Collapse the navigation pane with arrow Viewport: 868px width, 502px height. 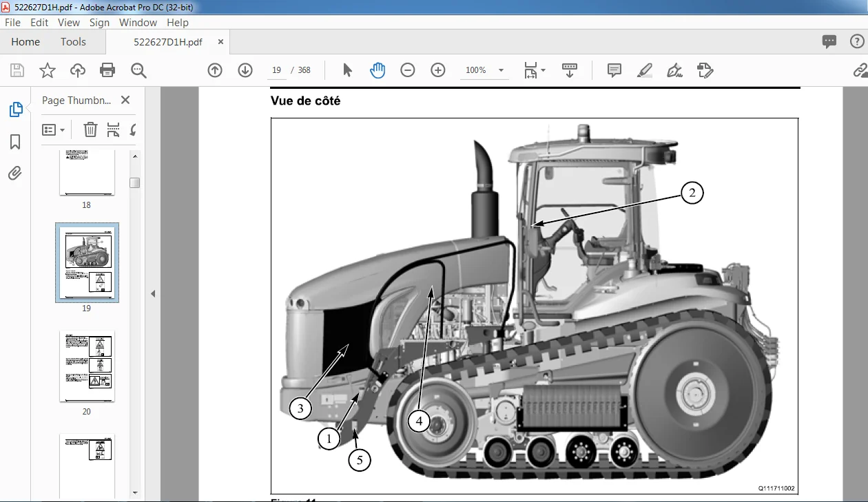tap(153, 293)
